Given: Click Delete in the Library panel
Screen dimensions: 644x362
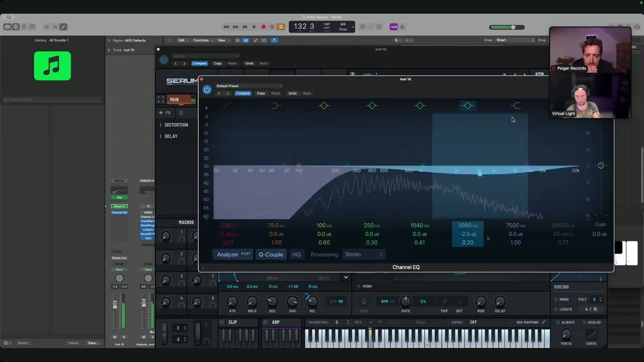Looking at the screenshot, I should pyautogui.click(x=73, y=343).
